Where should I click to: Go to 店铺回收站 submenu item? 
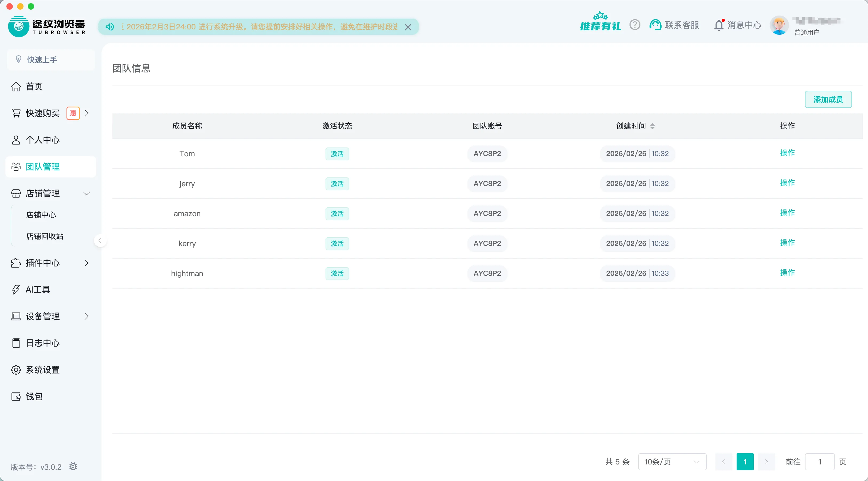[x=45, y=236]
